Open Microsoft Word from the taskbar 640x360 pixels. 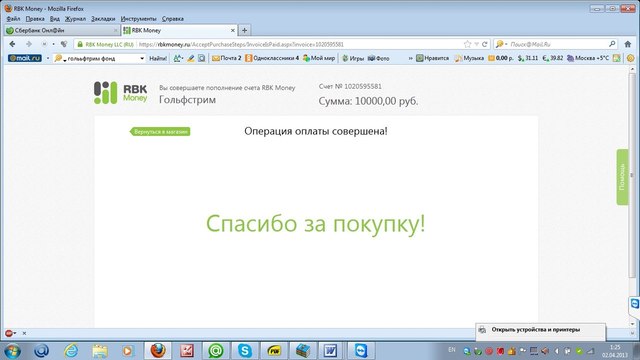330,351
